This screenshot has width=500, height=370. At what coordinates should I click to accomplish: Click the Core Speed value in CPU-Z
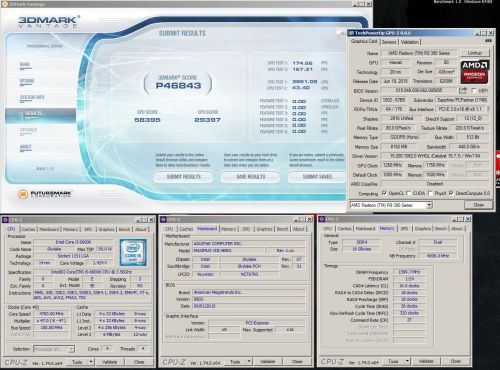(51, 314)
